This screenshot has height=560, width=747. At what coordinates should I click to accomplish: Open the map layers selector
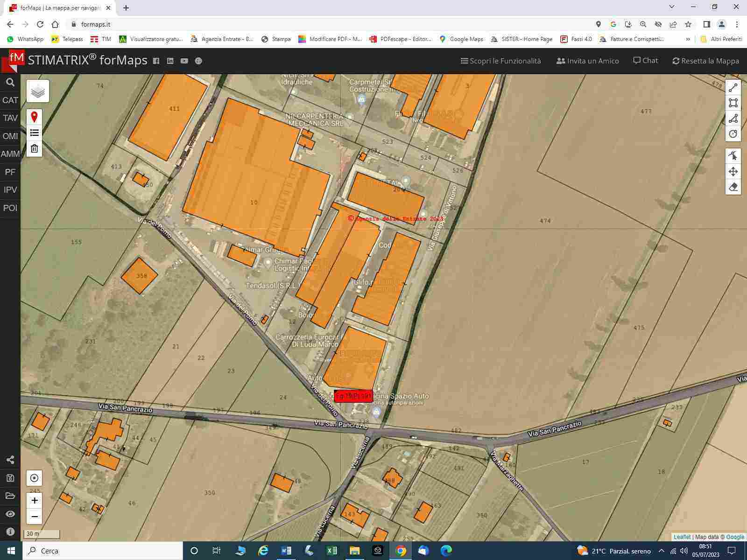[x=38, y=91]
